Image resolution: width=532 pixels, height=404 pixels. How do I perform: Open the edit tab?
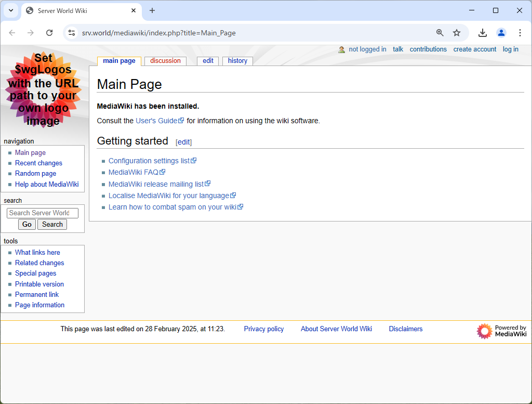click(x=208, y=61)
